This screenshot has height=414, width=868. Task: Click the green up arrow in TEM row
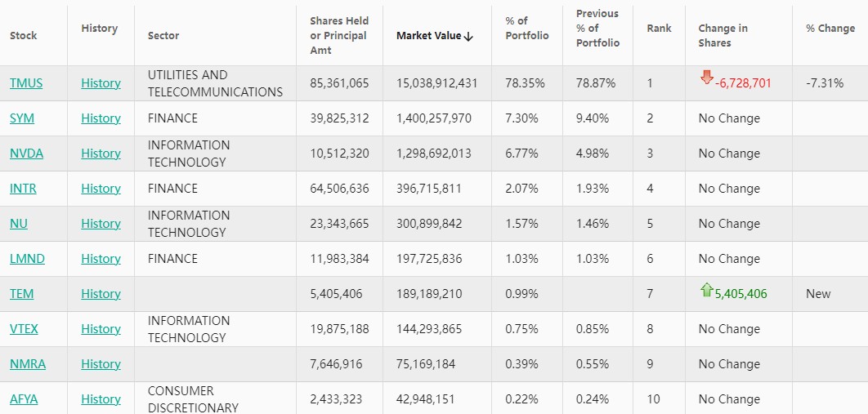pyautogui.click(x=707, y=290)
